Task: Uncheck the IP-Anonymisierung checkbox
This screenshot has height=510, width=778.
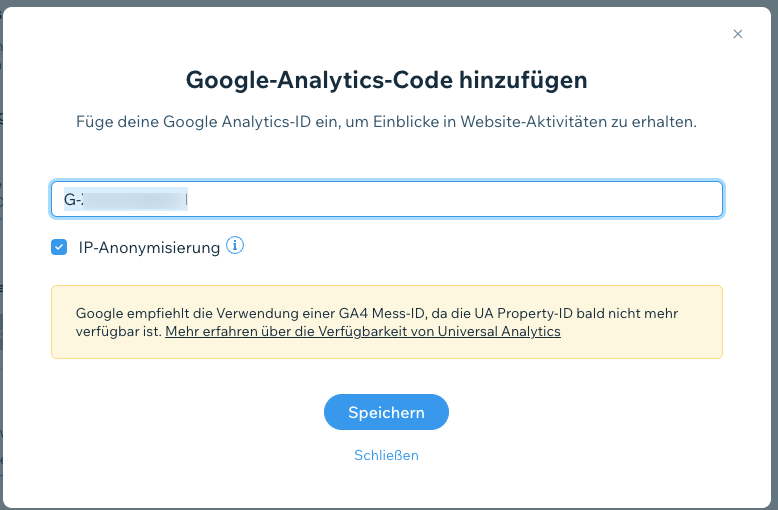Action: click(x=59, y=247)
